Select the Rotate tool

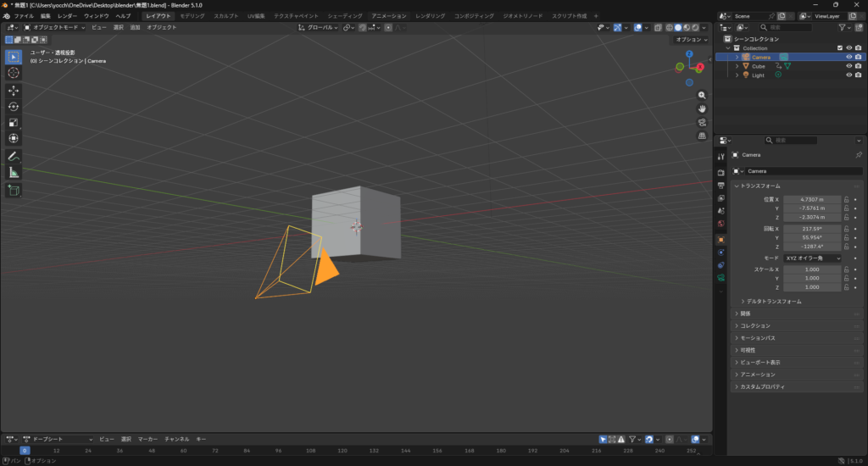point(14,106)
